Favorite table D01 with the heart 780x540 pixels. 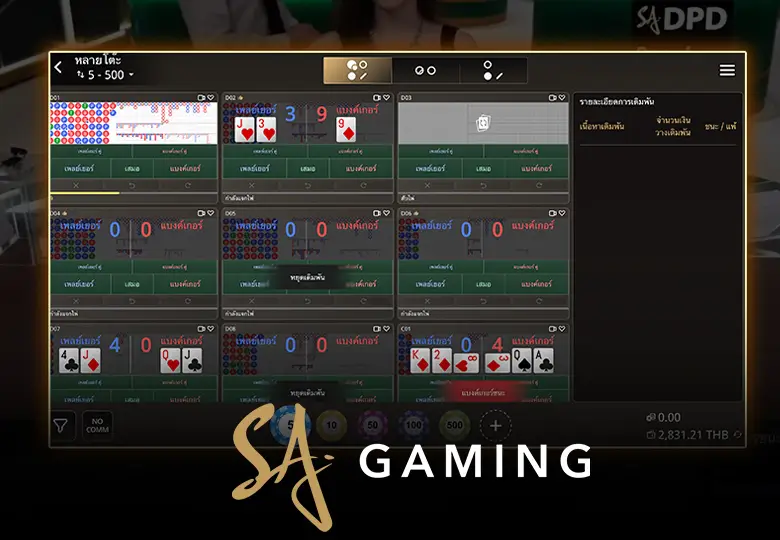pyautogui.click(x=211, y=97)
